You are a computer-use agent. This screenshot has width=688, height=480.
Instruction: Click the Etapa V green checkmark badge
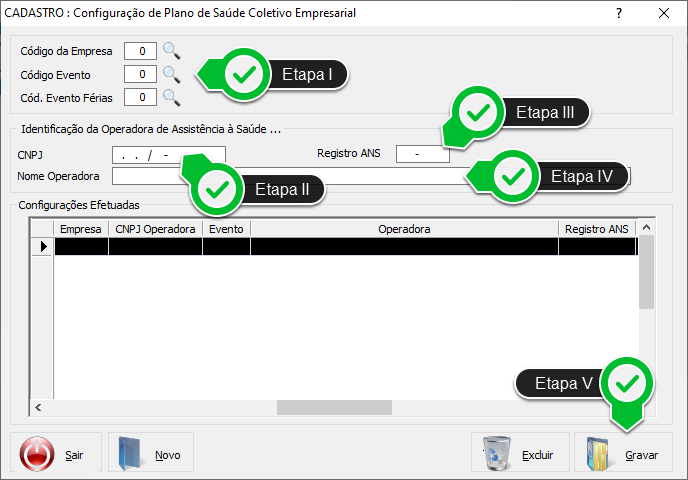click(x=630, y=383)
